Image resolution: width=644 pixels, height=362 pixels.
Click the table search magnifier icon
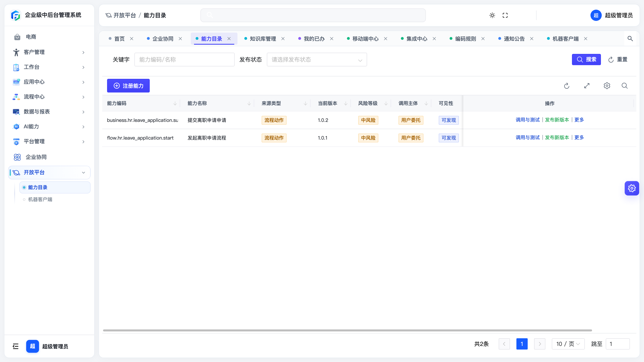[624, 86]
